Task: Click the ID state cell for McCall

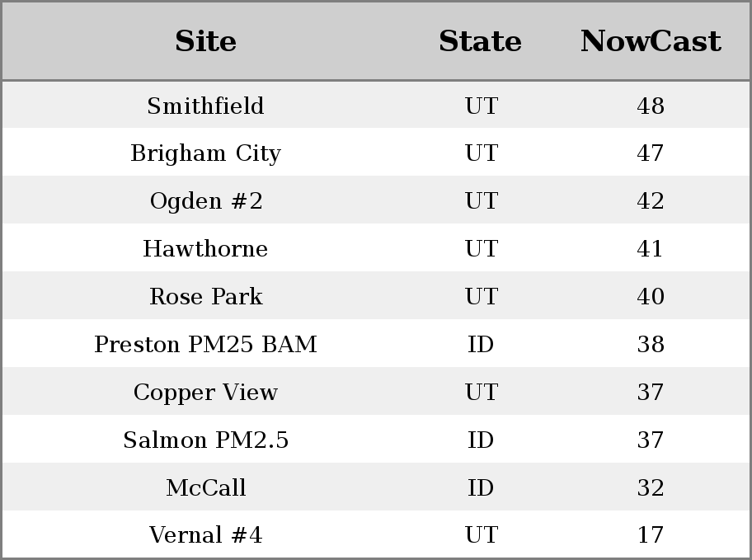Action: pyautogui.click(x=481, y=488)
